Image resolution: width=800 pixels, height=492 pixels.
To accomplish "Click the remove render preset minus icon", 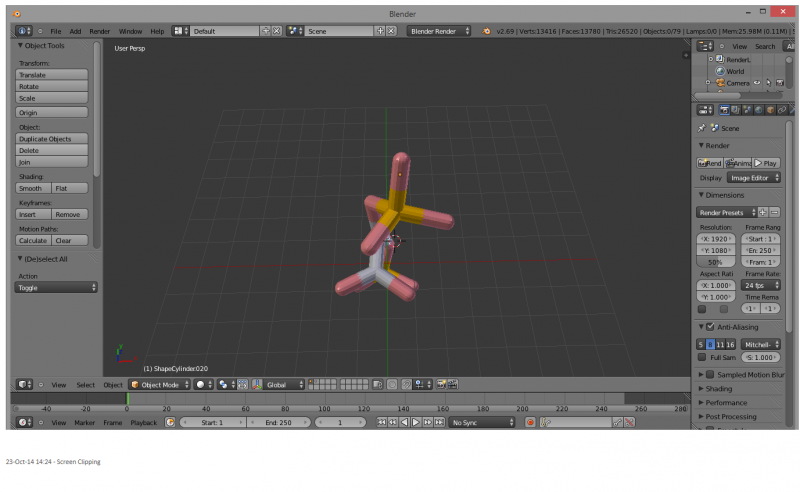I will click(775, 212).
